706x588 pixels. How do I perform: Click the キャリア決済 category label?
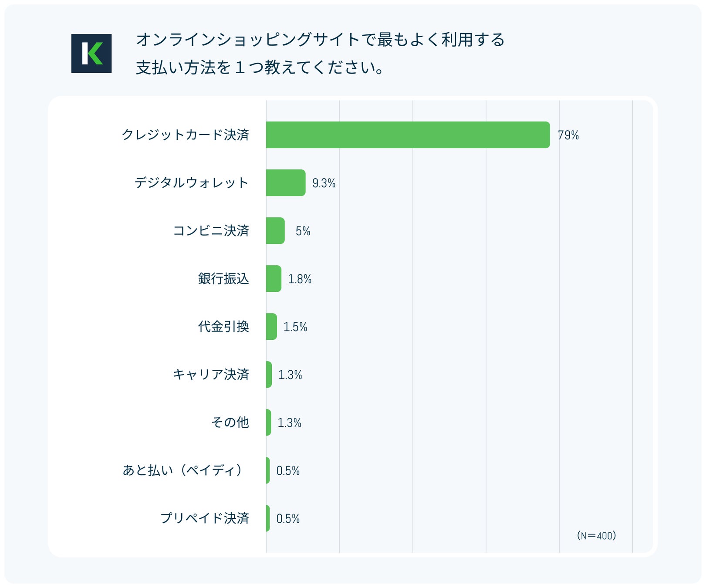(x=211, y=375)
